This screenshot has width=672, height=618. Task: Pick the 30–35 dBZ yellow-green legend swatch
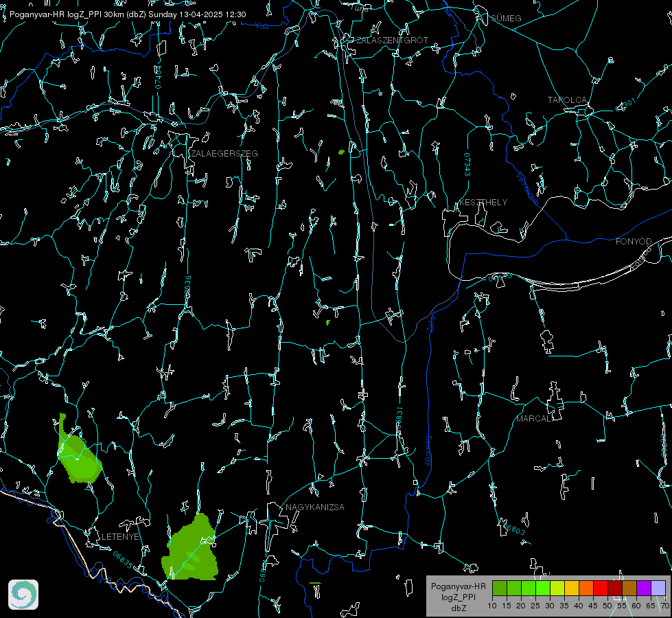557,588
